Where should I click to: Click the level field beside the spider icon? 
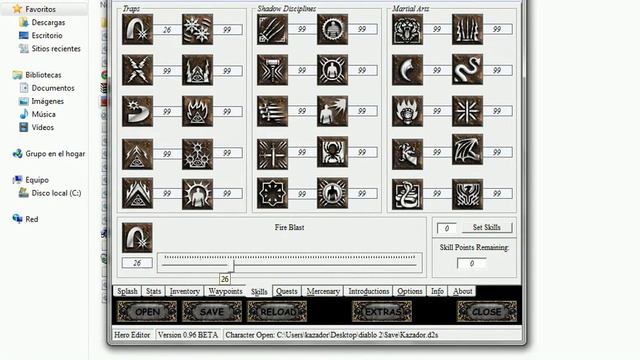coord(362,152)
